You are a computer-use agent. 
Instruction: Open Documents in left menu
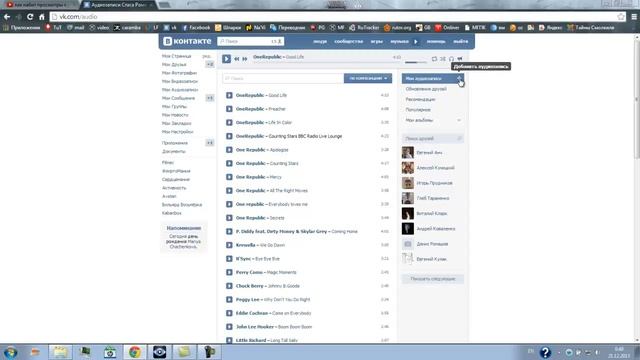(173, 151)
